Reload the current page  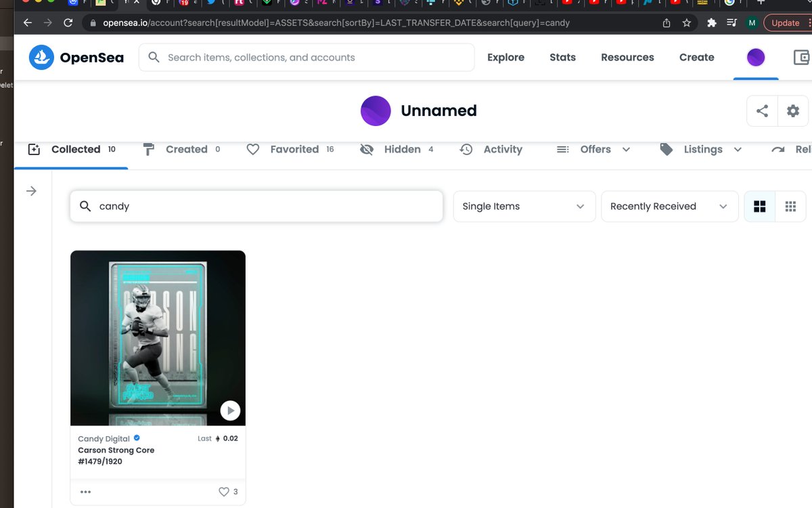[x=68, y=22]
